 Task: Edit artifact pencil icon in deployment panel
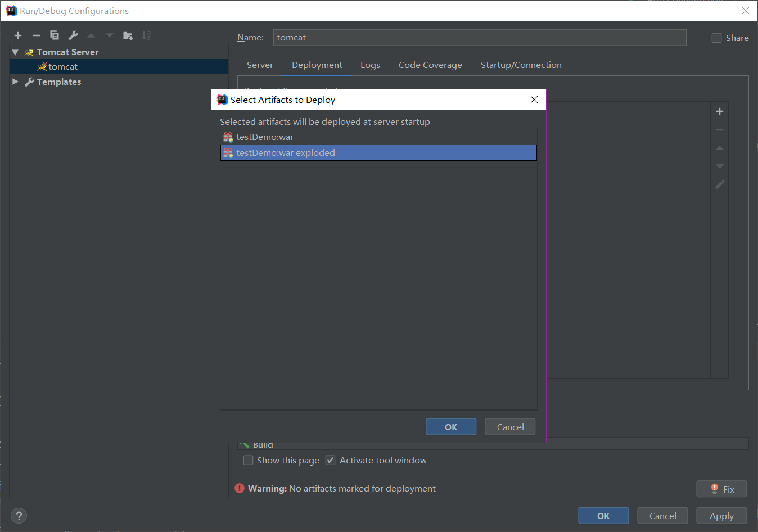(x=720, y=184)
